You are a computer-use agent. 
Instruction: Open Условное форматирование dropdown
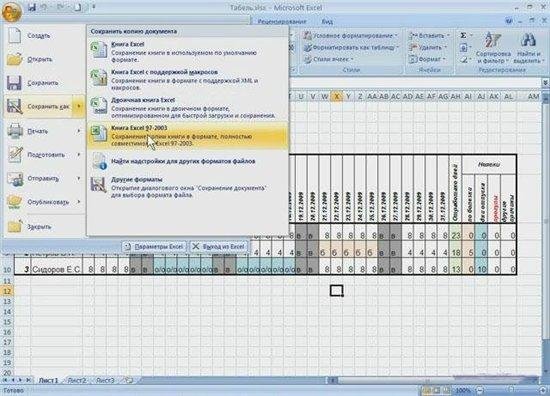pyautogui.click(x=351, y=36)
